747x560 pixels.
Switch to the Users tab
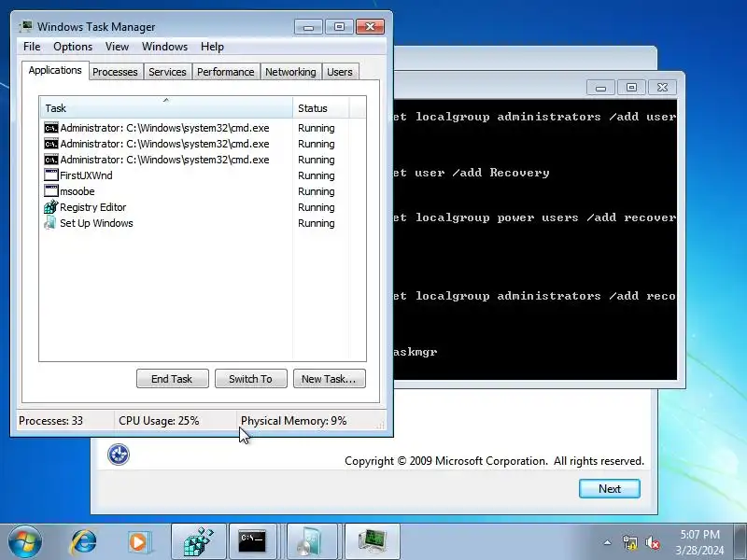tap(340, 72)
